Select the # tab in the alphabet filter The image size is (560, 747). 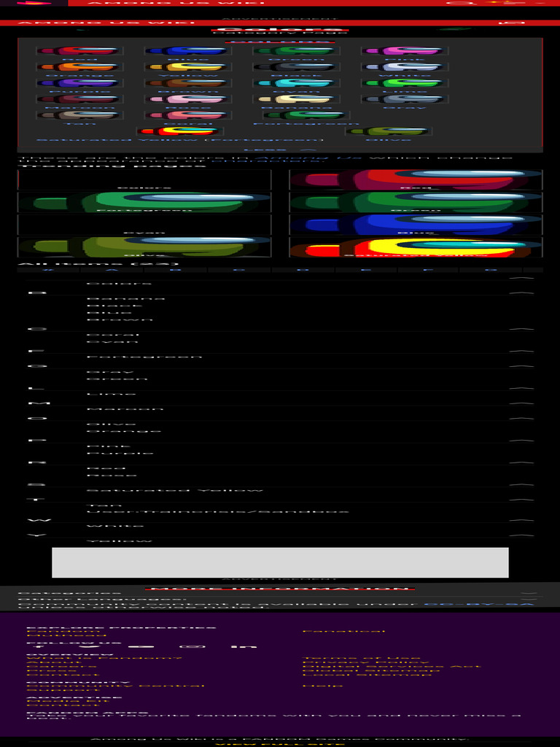coord(47,270)
